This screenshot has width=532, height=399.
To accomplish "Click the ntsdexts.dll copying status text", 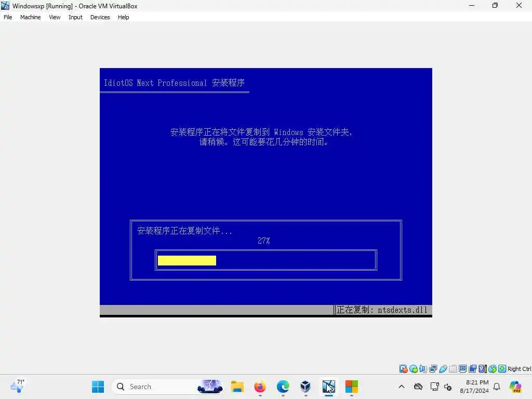I will click(382, 310).
